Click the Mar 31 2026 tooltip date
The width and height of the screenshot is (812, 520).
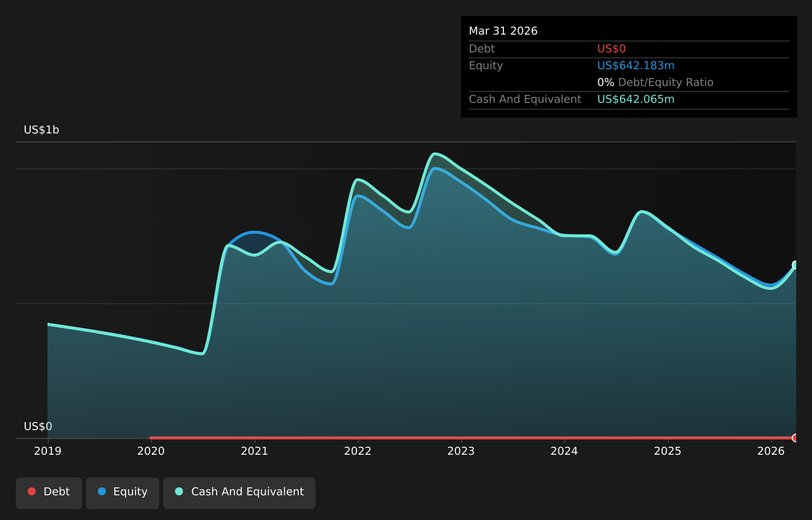(x=503, y=31)
